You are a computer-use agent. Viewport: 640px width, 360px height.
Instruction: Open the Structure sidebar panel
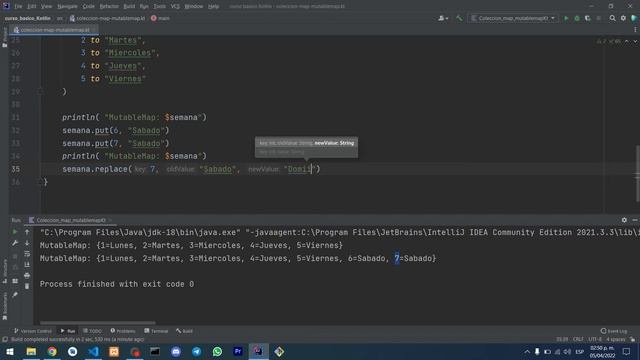pyautogui.click(x=4, y=271)
